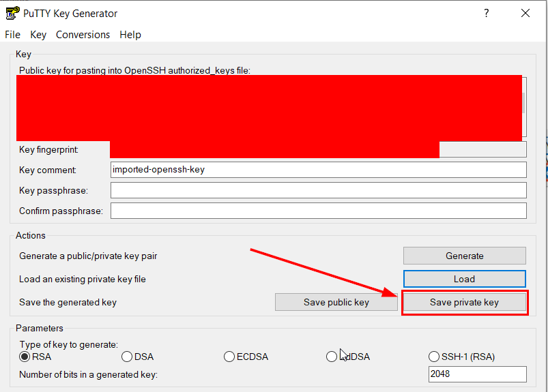548x392 pixels.
Task: Focus the Key passphrase field
Action: [x=318, y=190]
